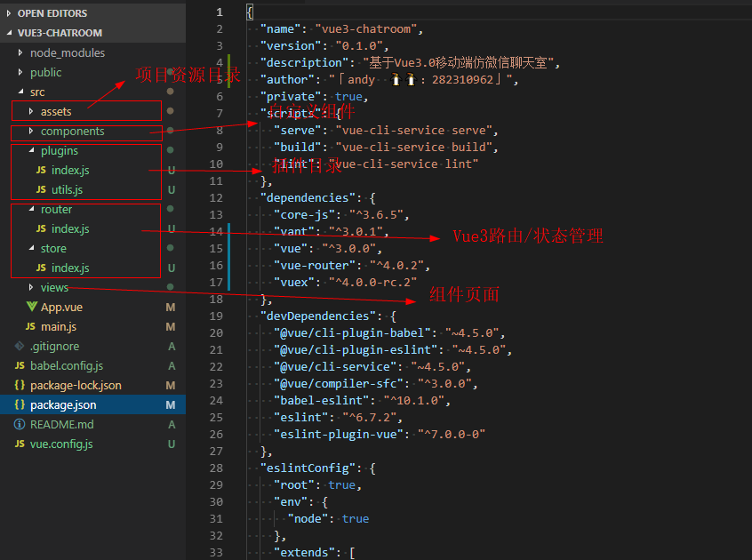The width and height of the screenshot is (752, 560).
Task: Open index.js under store
Action: point(70,268)
